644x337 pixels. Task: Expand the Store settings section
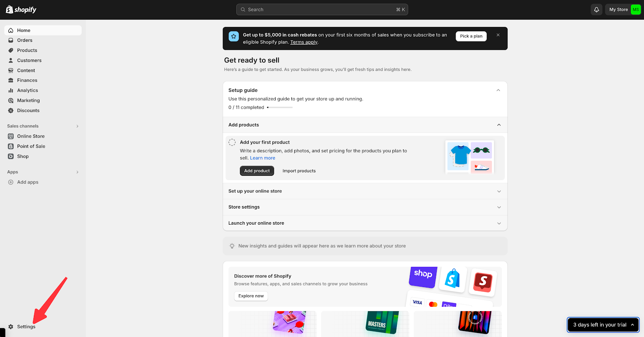coord(499,207)
